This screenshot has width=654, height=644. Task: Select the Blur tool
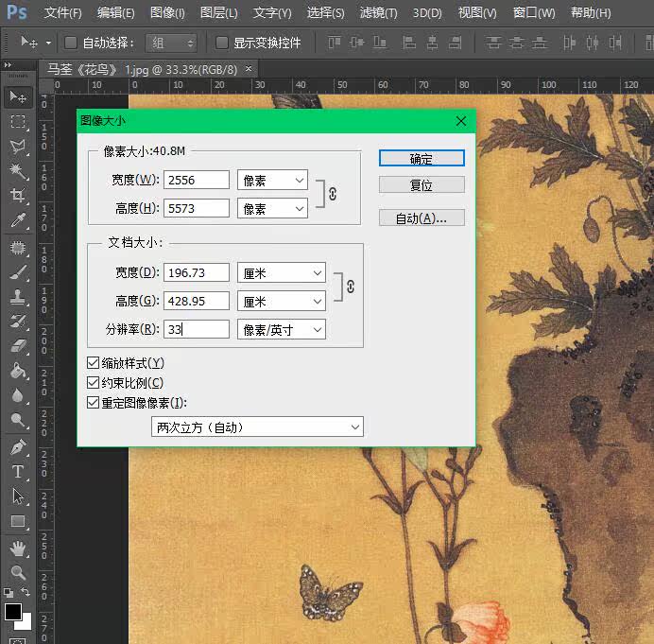coord(18,395)
